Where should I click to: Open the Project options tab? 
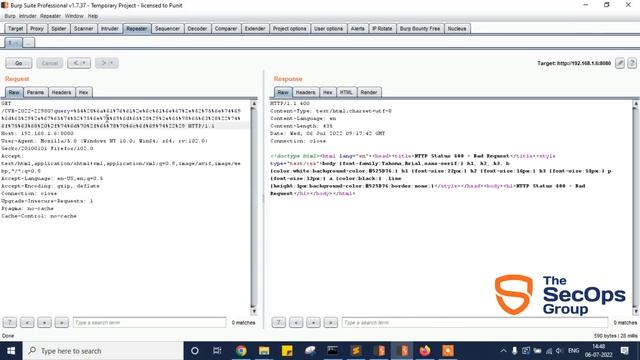[x=289, y=29]
